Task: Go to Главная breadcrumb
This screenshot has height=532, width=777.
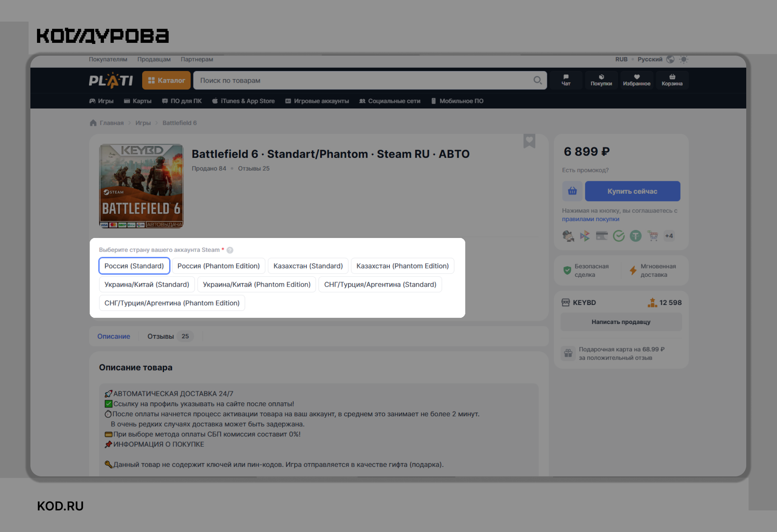Action: [x=112, y=123]
